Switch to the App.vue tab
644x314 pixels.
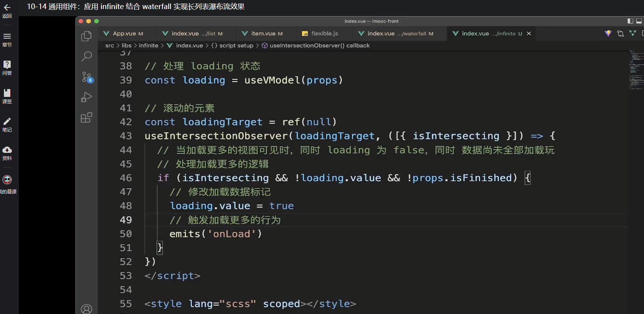pyautogui.click(x=127, y=33)
